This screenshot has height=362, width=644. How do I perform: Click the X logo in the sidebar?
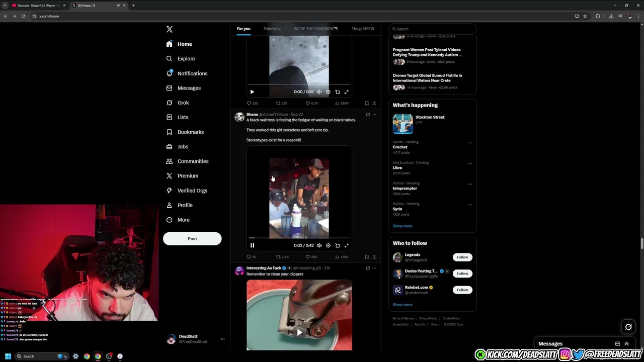click(170, 30)
